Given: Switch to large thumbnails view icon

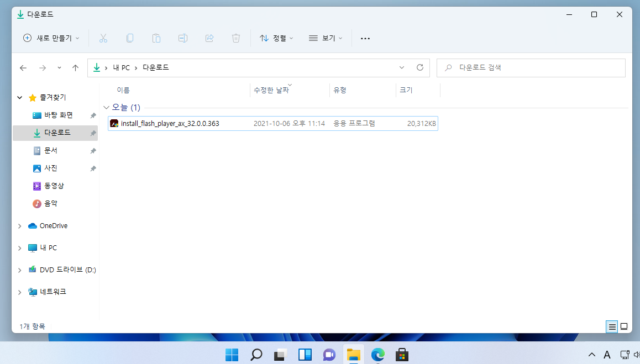Looking at the screenshot, I should (624, 326).
